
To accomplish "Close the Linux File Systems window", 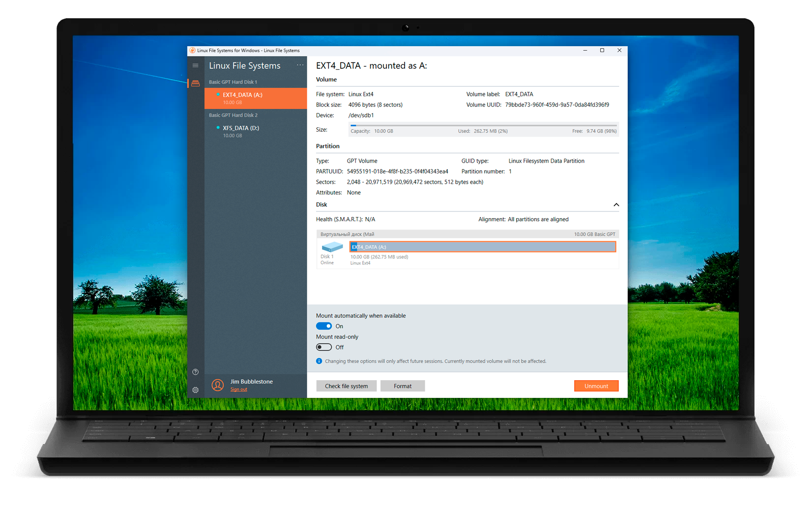I will (x=619, y=51).
